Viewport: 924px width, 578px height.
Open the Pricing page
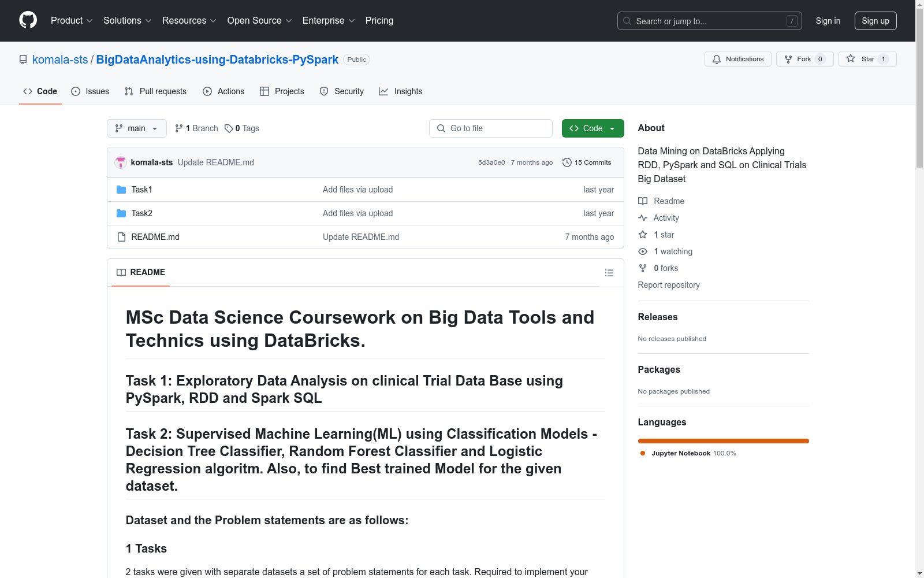point(379,21)
